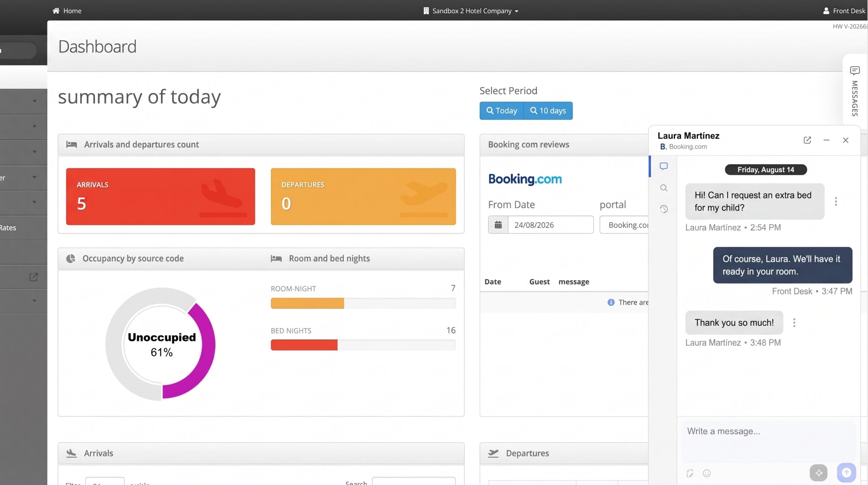
Task: Click the external link icon in left sidebar
Action: (33, 277)
